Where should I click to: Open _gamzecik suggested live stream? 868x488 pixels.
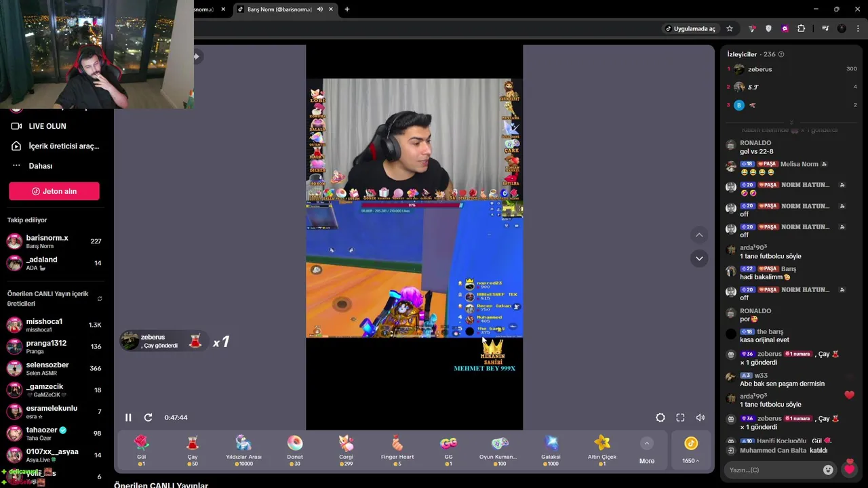[x=54, y=390]
